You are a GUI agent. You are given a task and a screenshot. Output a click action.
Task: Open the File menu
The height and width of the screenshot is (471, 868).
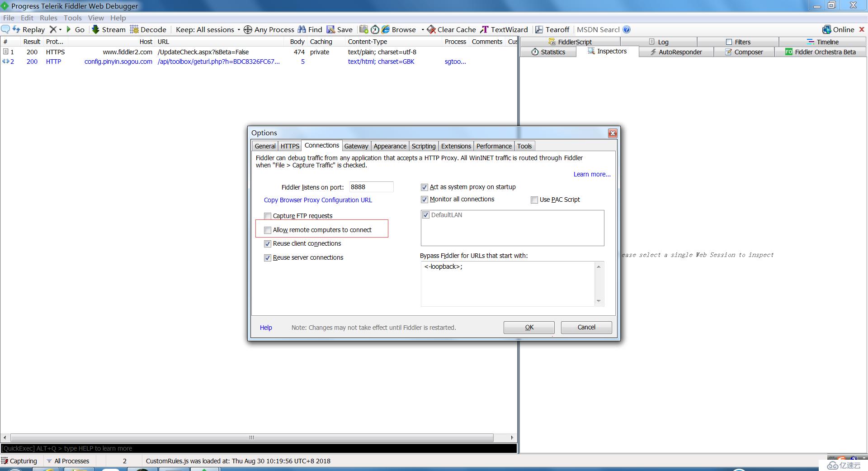pos(9,18)
